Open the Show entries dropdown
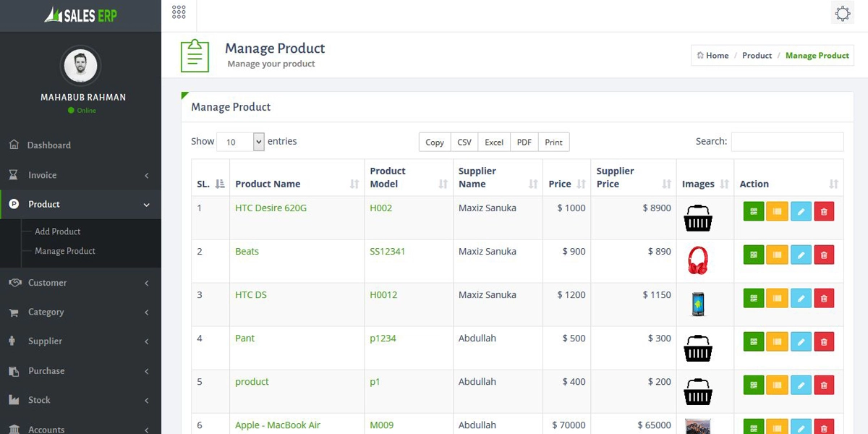868x434 pixels. tap(241, 142)
